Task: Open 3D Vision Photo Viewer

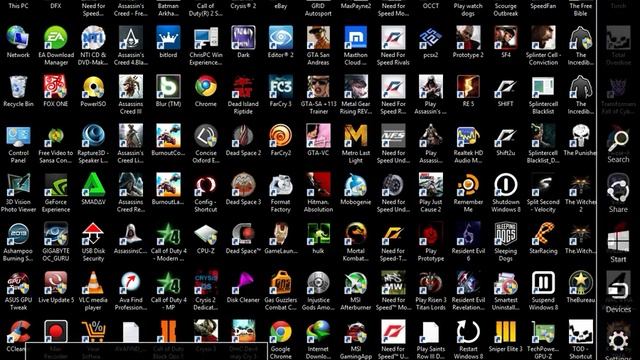Action: [18, 184]
